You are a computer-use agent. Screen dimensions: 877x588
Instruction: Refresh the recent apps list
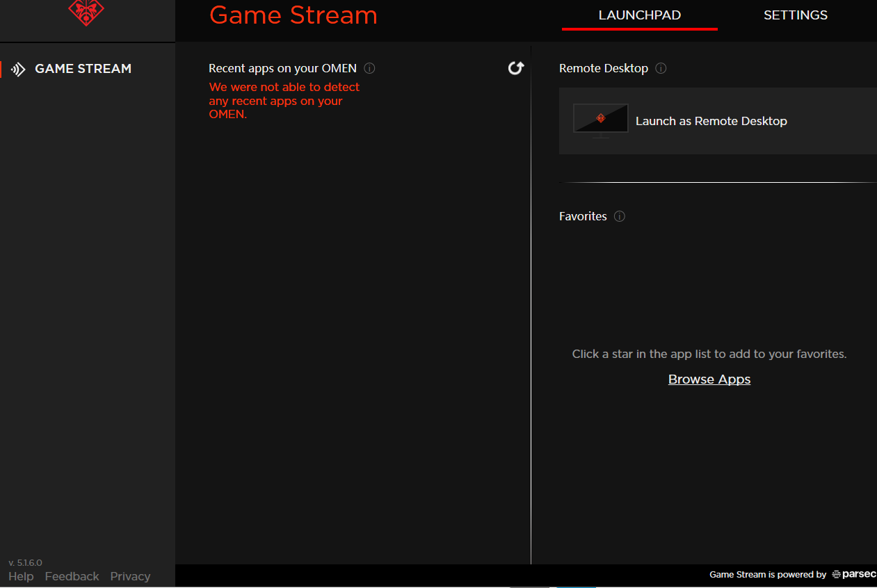coord(515,67)
